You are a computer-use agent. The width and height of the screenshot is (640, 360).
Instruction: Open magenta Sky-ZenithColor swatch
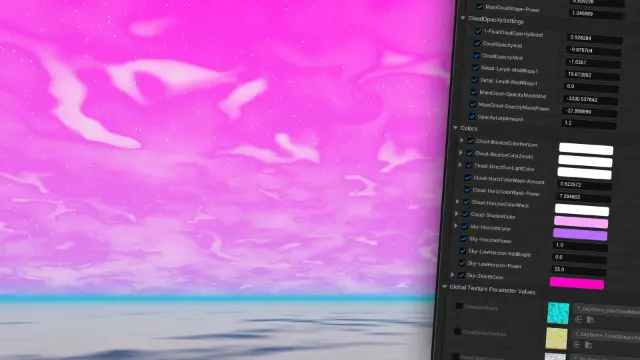(577, 283)
